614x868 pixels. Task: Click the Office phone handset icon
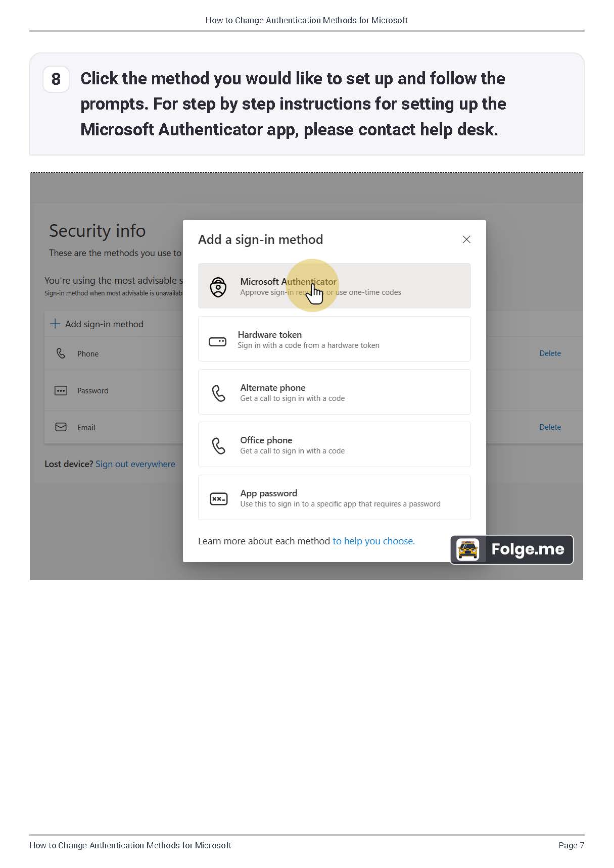pos(218,445)
